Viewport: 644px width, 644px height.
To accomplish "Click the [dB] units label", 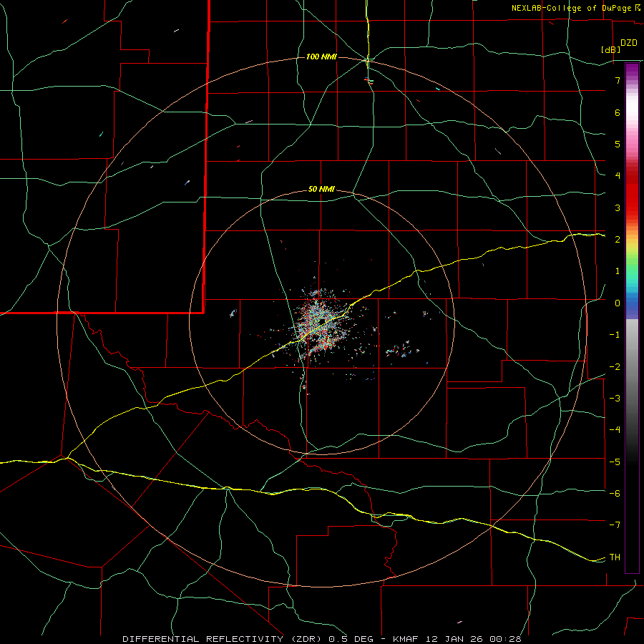I will (611, 49).
